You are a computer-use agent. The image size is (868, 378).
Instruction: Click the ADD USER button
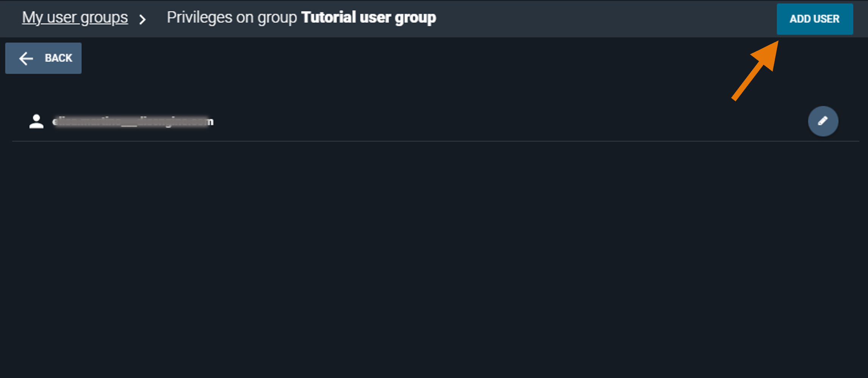[x=814, y=19]
